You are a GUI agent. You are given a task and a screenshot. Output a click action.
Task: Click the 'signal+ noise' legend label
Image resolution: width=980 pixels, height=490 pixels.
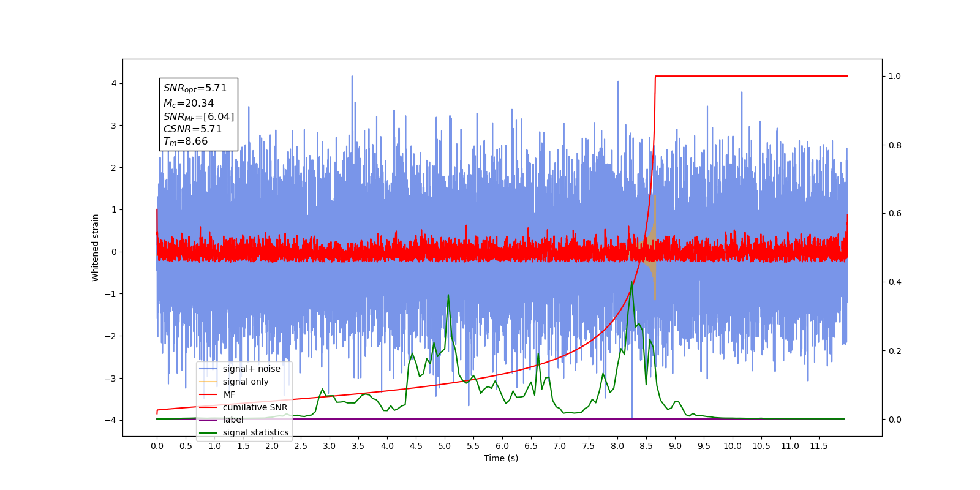click(251, 369)
